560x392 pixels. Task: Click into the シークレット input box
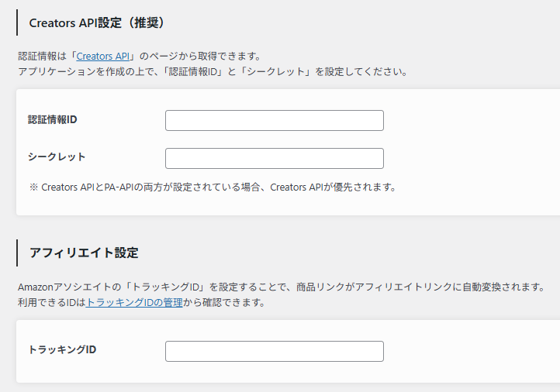click(x=274, y=158)
